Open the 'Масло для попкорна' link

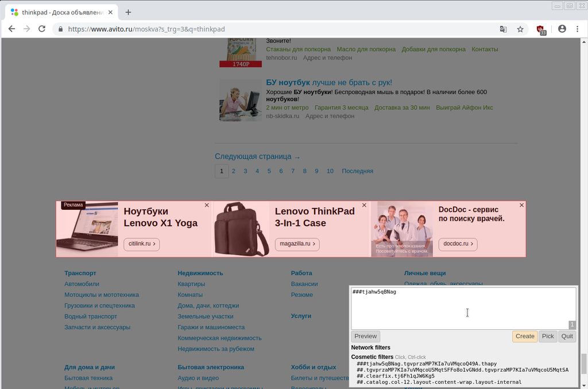(366, 49)
